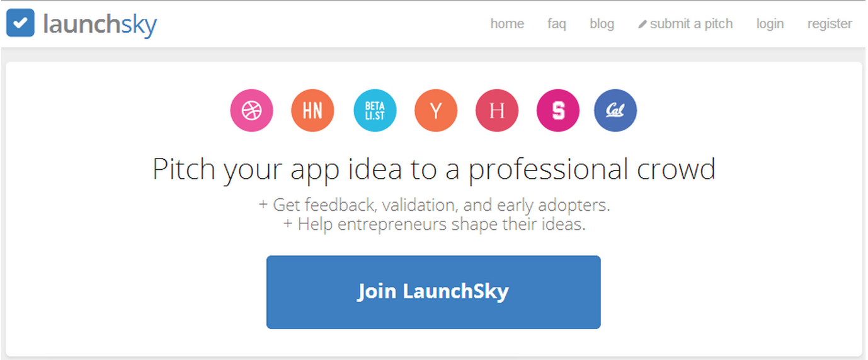Click the 'Pitch your app idea' headline
868x360 pixels.
[x=434, y=170]
